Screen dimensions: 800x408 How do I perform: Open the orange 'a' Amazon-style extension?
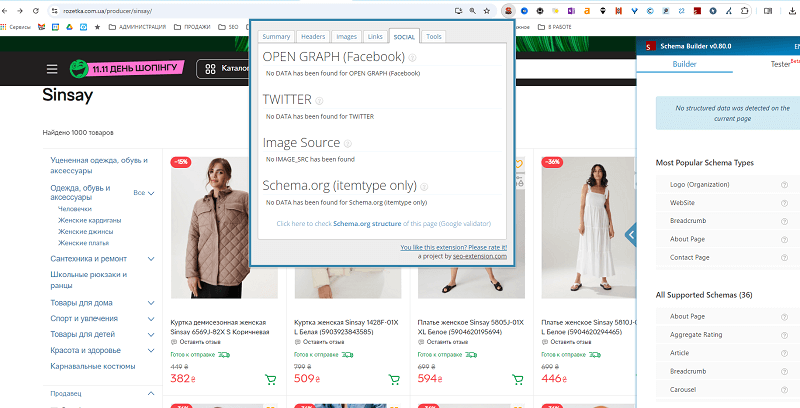587,11
